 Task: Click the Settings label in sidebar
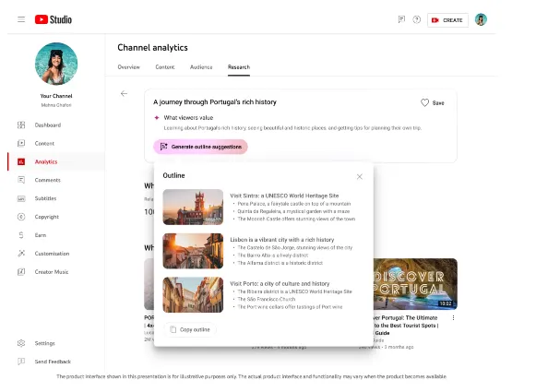(45, 343)
